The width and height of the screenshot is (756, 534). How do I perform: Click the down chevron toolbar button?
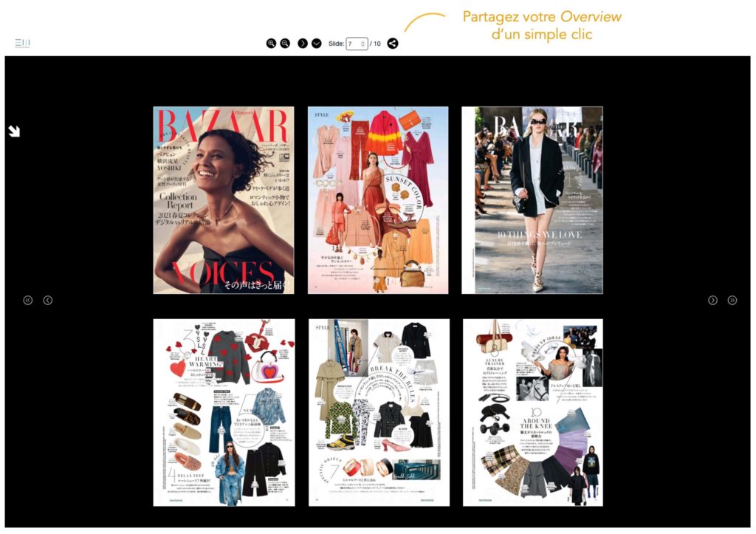(x=316, y=44)
